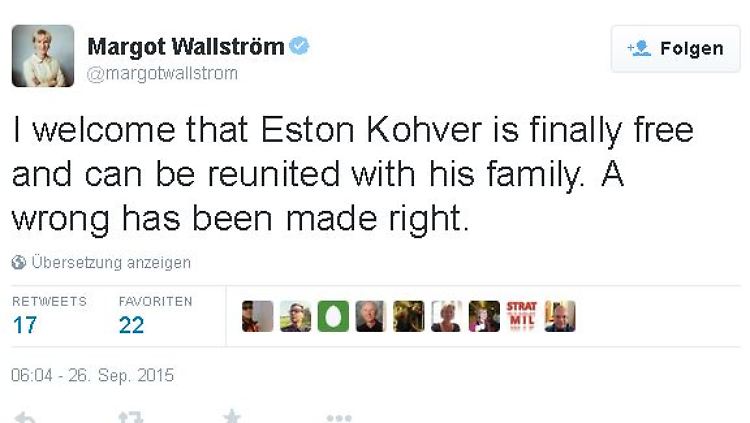The height and width of the screenshot is (423, 750).
Task: Click the Folgen follow button
Action: (675, 49)
